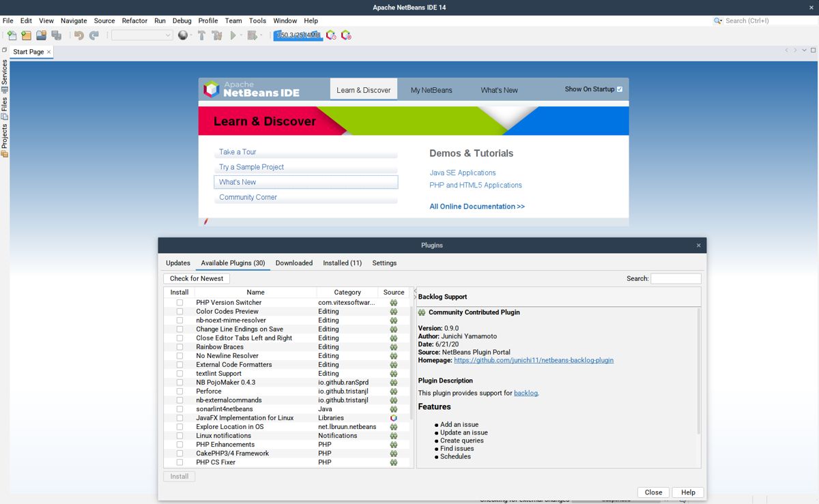Click the Help button in Plugins dialog
The image size is (819, 504).
[688, 492]
